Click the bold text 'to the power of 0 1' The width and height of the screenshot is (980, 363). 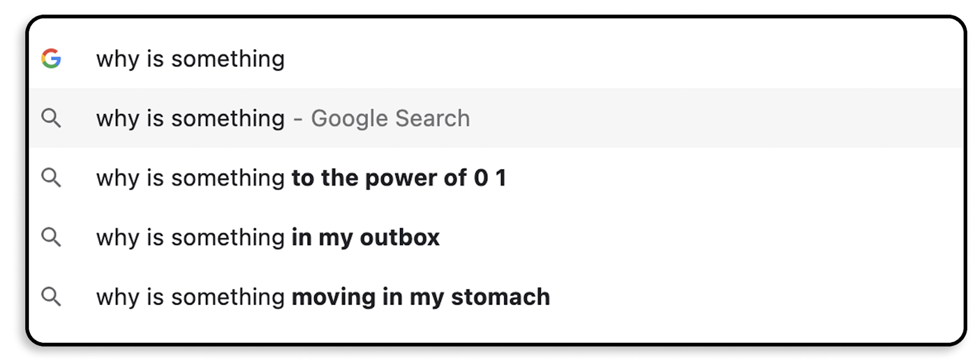399,178
